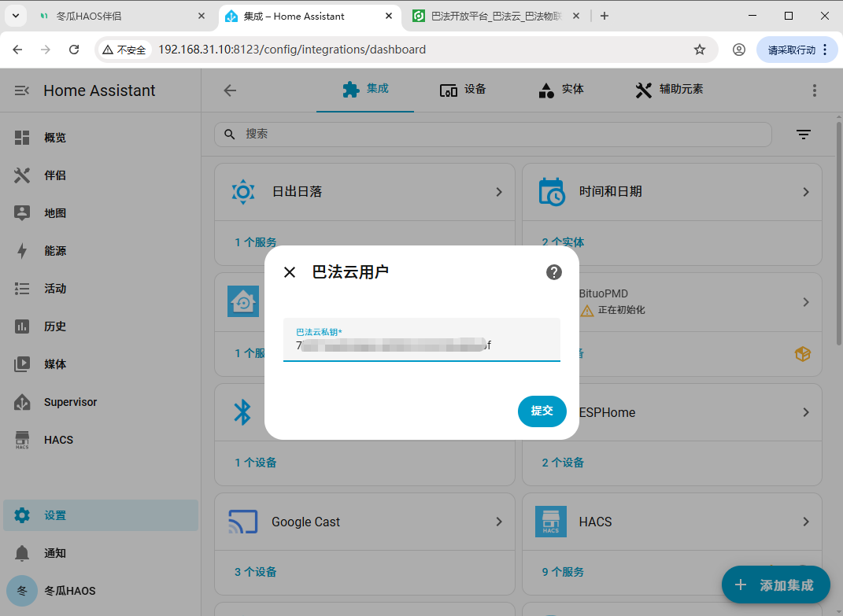Open 伴侣 in the sidebar

pyautogui.click(x=101, y=175)
